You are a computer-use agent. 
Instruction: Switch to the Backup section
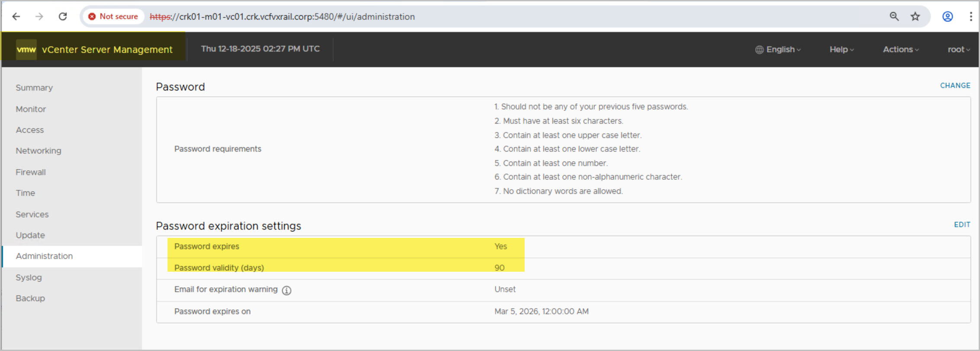click(30, 298)
